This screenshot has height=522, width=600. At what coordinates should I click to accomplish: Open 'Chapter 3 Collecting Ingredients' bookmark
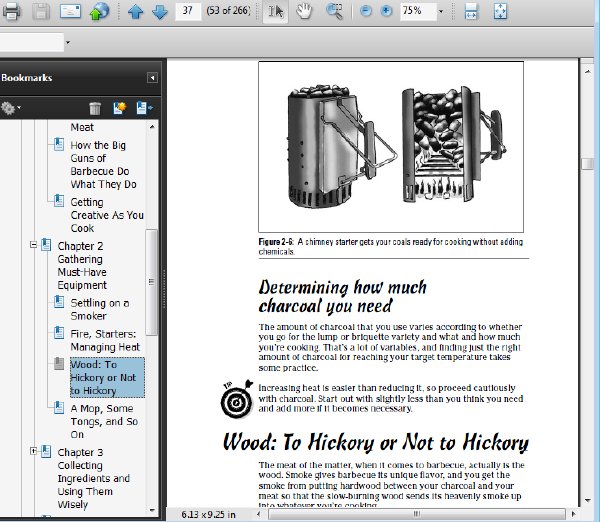pyautogui.click(x=94, y=478)
